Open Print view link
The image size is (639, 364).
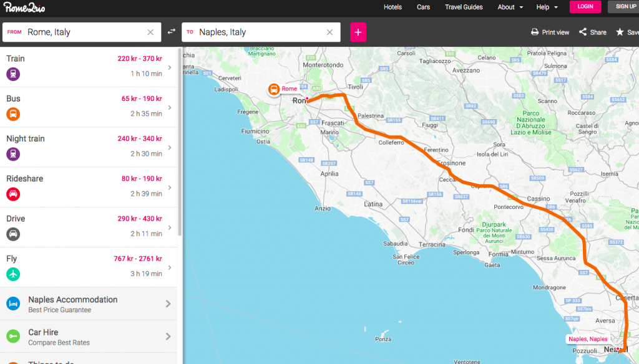tap(555, 32)
